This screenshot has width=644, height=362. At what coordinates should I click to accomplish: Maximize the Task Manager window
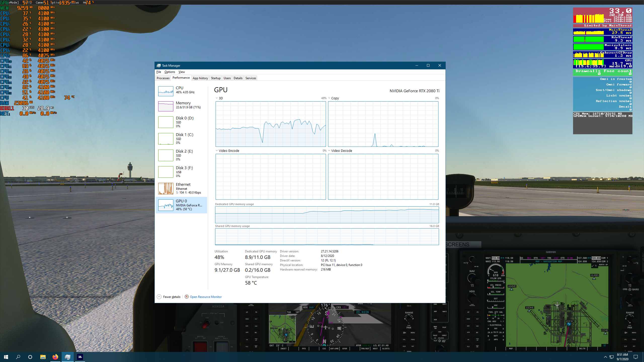tap(428, 65)
